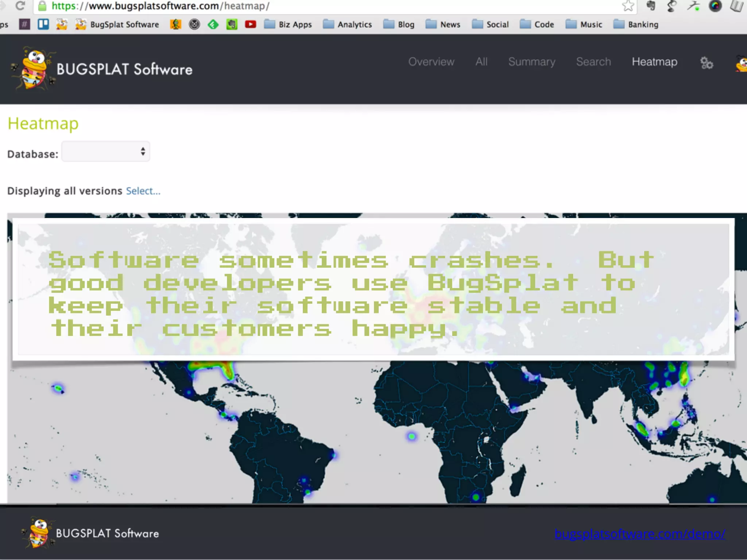Image resolution: width=747 pixels, height=560 pixels.
Task: Click the green padlock security icon
Action: pyautogui.click(x=42, y=5)
